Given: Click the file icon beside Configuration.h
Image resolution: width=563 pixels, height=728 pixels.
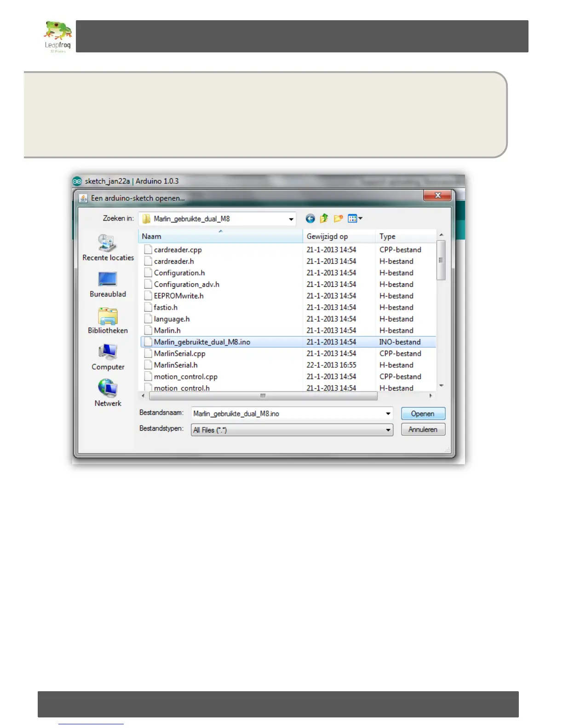Looking at the screenshot, I should pyautogui.click(x=148, y=273).
